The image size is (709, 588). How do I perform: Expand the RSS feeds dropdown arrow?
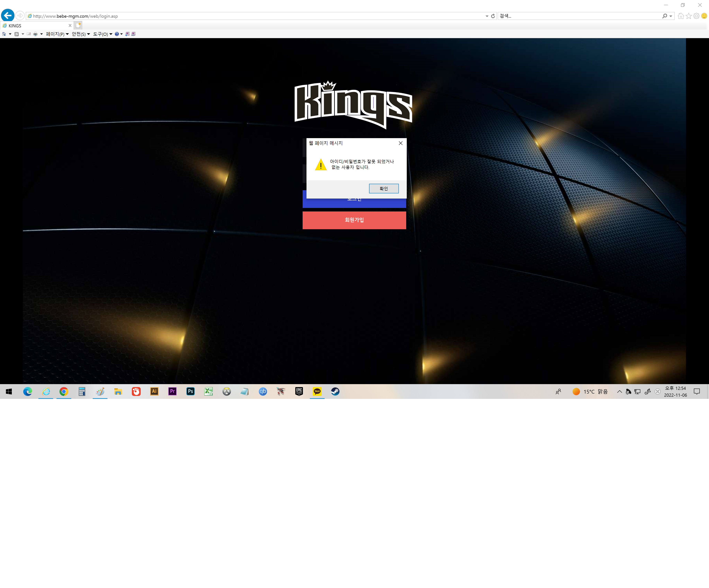23,34
